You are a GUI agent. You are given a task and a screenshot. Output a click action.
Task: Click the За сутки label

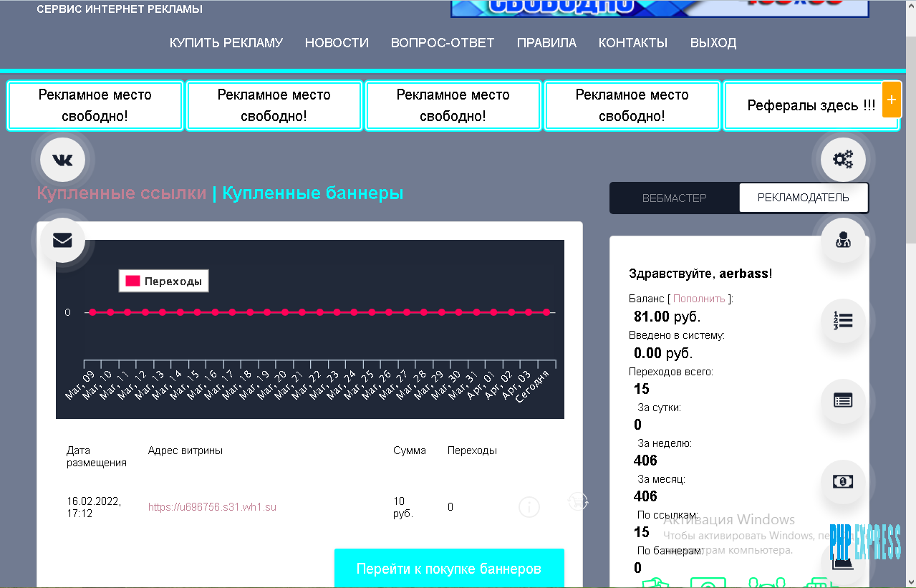click(659, 408)
